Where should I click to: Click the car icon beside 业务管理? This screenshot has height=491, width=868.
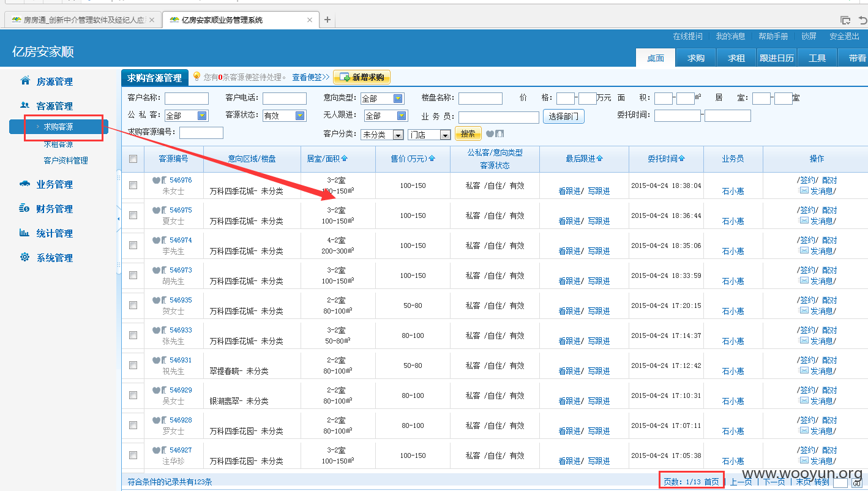pos(25,184)
